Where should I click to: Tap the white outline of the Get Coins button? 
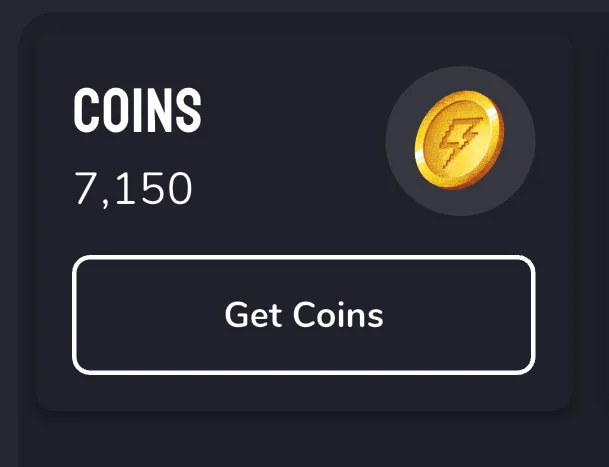point(304,257)
